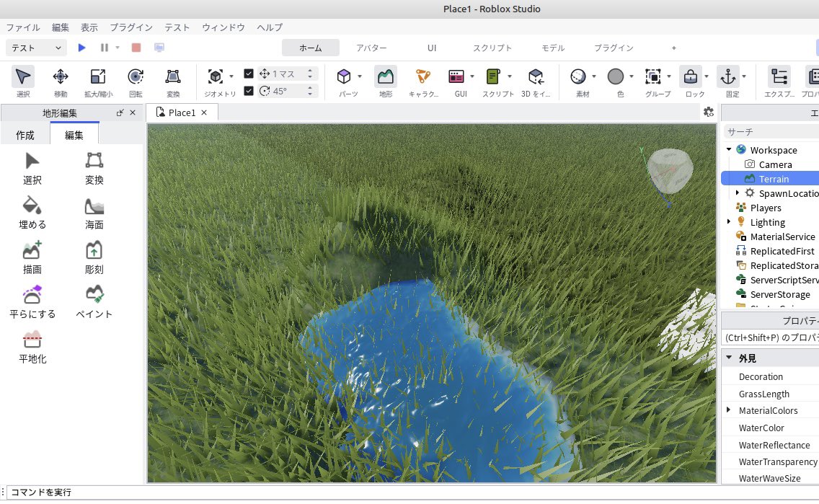Open the 素材 dropdown arrow
This screenshot has height=504, width=819.
(594, 76)
